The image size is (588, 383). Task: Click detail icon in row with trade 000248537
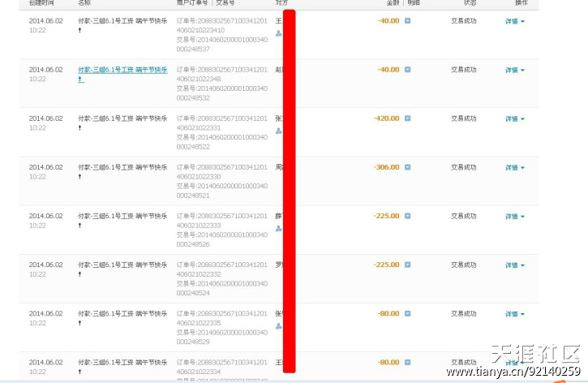click(x=408, y=20)
